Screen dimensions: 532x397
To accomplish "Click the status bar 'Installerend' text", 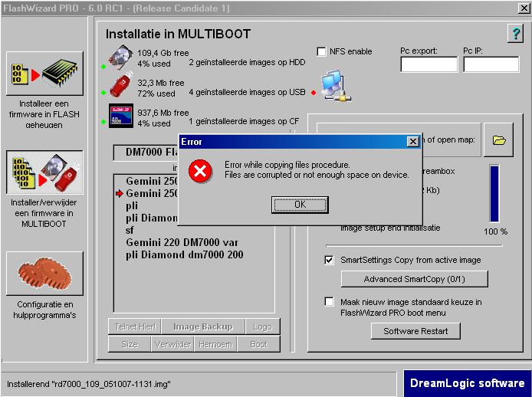I will (x=89, y=384).
